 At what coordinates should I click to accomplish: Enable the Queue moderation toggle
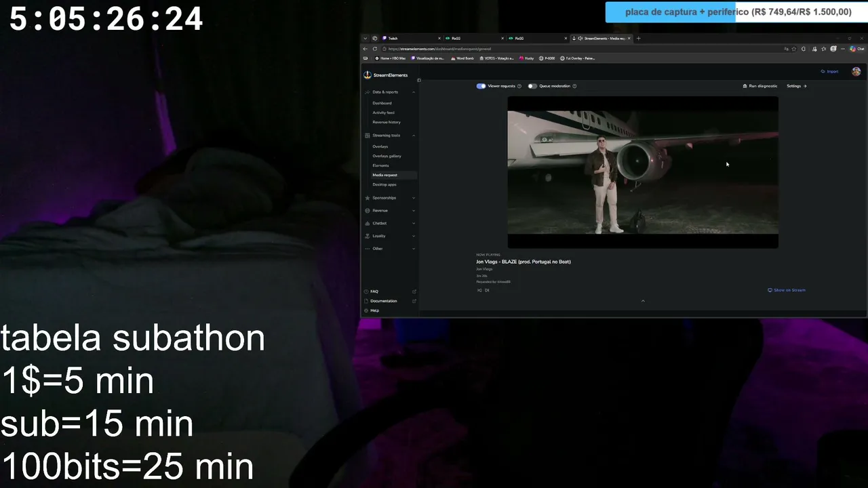click(532, 86)
